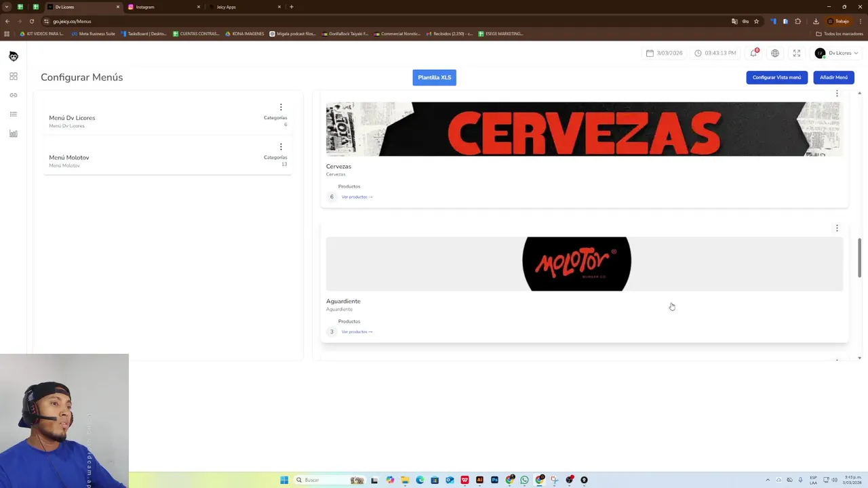Click the category list scrollbar thumb
Viewport: 868px width, 488px height.
click(x=859, y=258)
